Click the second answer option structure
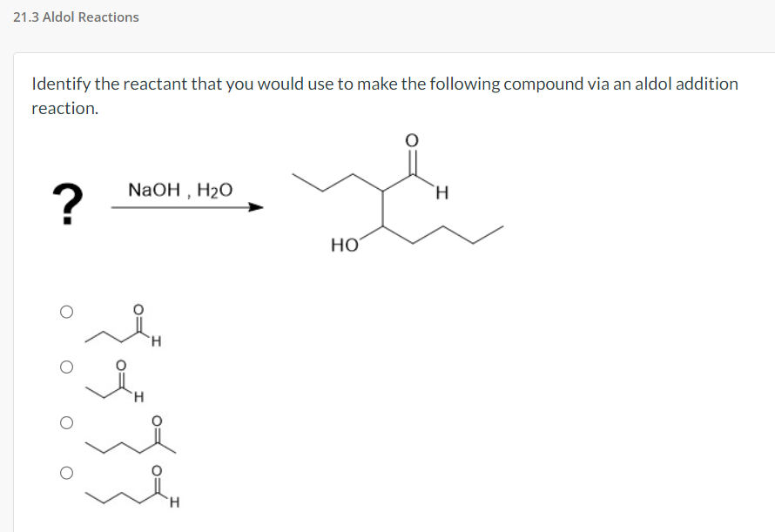Screen dimensions: 775x532 [x=113, y=379]
